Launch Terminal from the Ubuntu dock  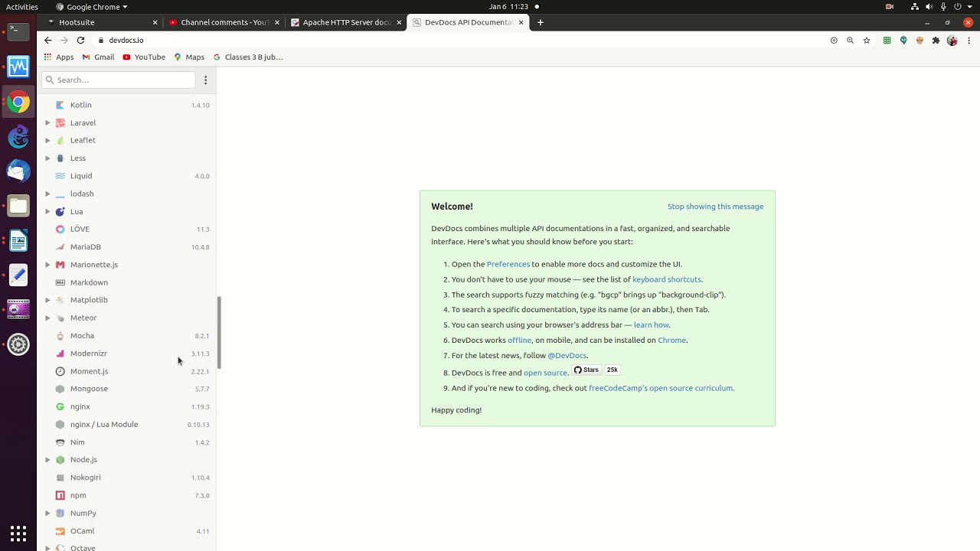tap(18, 31)
